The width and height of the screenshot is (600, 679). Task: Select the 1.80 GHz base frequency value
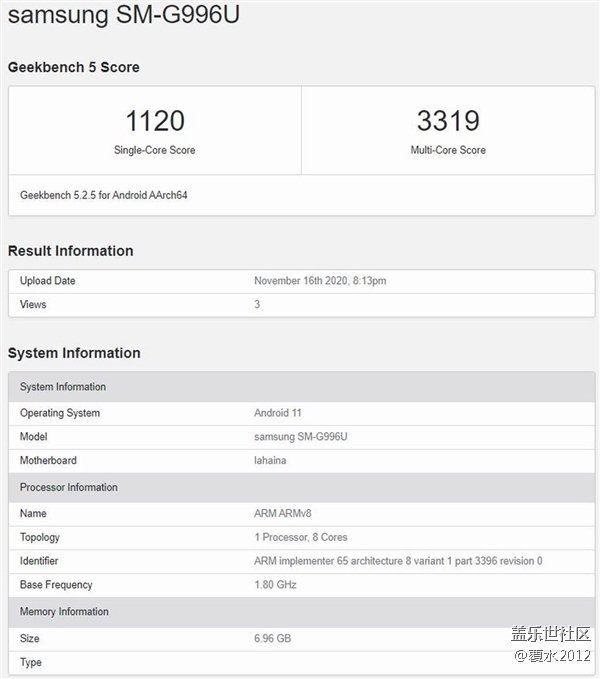[x=275, y=585]
